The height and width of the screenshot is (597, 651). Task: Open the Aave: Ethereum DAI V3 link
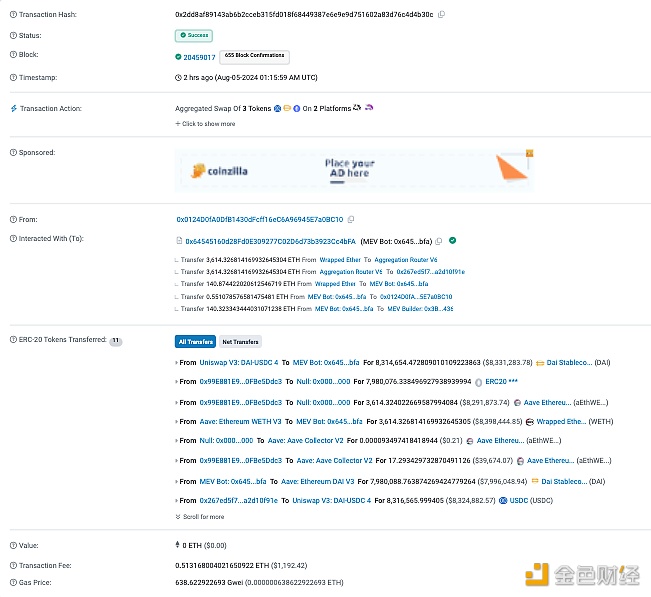click(x=318, y=482)
